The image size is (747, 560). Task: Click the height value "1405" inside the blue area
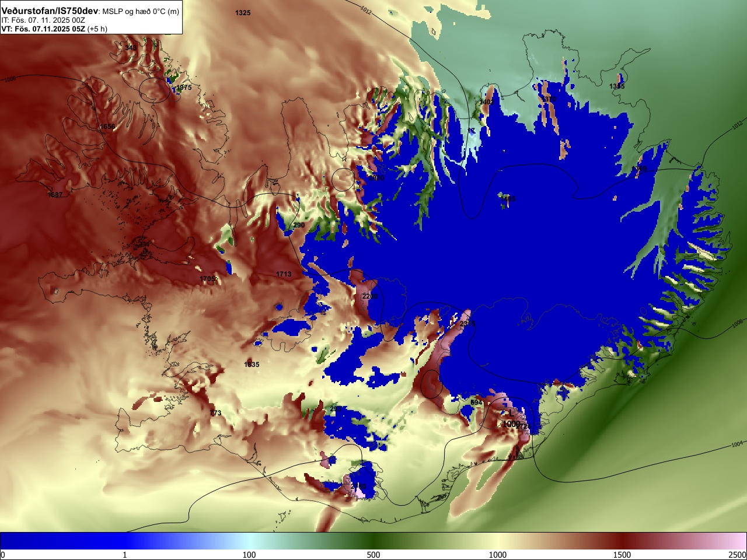point(508,199)
